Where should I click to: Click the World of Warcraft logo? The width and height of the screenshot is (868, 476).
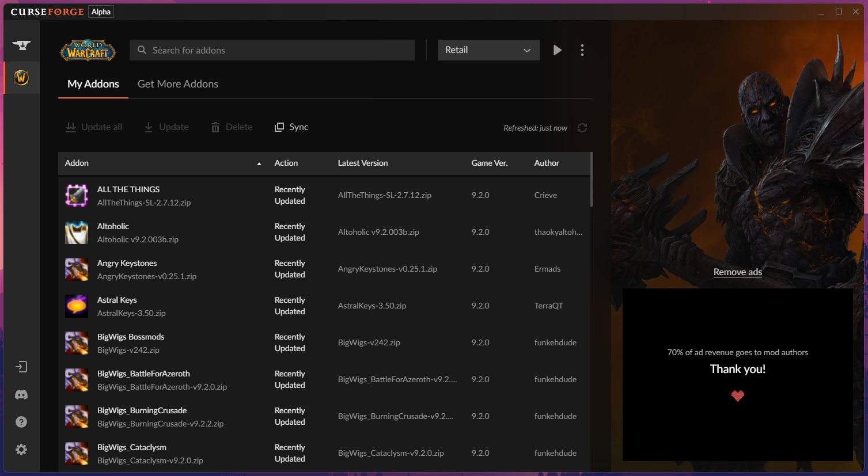click(x=88, y=51)
